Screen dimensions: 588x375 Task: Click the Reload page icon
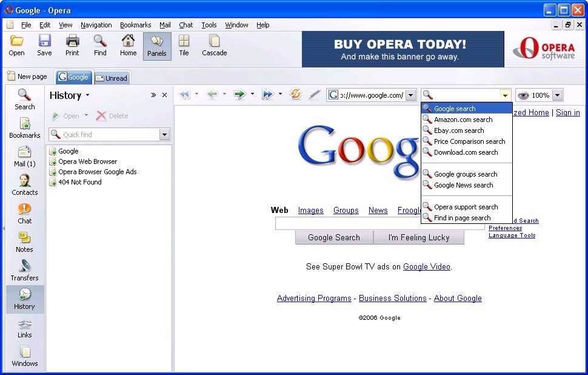click(295, 94)
